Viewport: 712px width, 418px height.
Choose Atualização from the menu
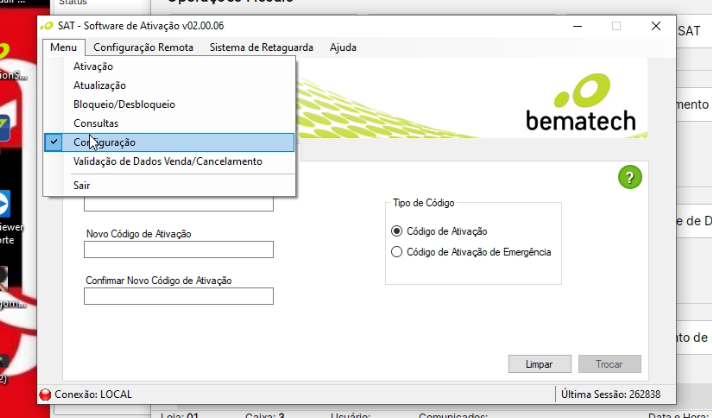[169, 85]
